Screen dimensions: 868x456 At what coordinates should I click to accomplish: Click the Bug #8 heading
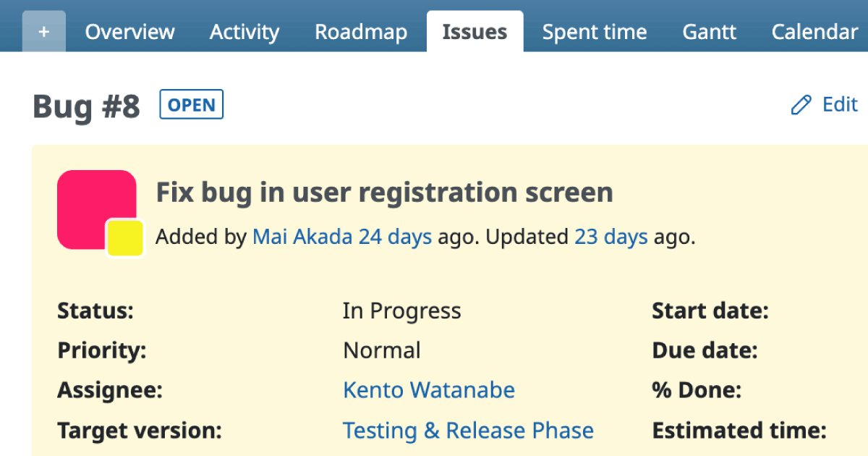[x=85, y=106]
